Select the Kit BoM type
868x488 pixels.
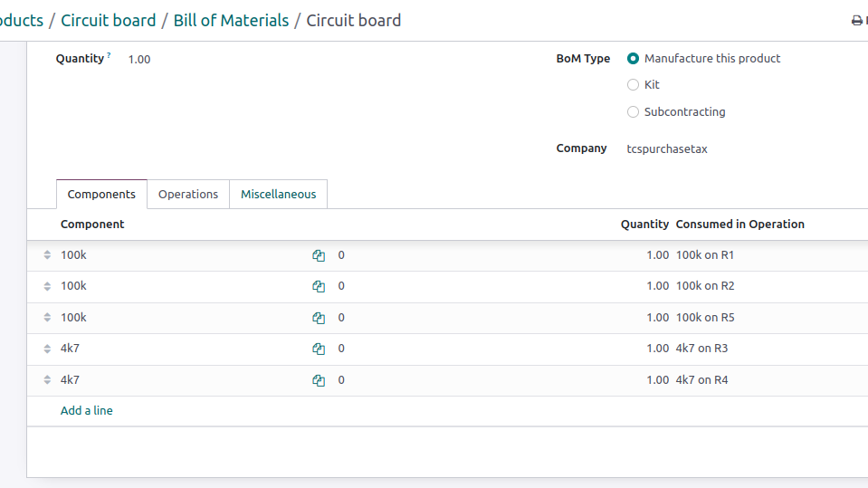click(x=633, y=85)
